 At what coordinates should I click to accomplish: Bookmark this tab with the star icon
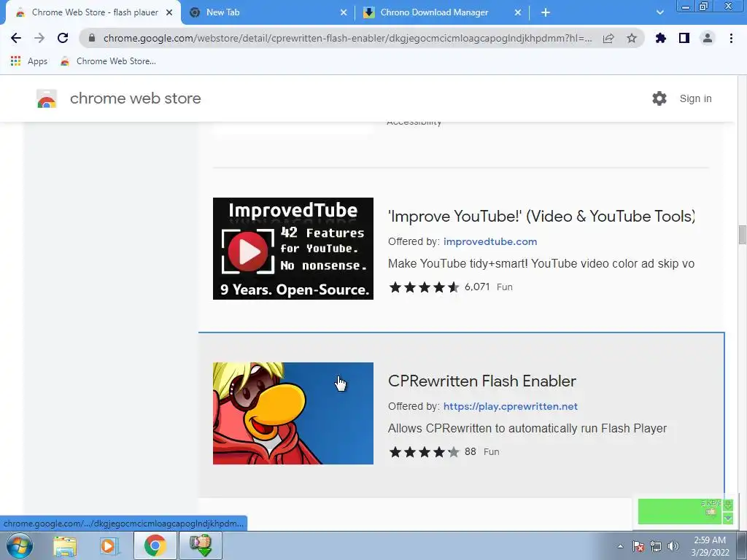point(632,38)
